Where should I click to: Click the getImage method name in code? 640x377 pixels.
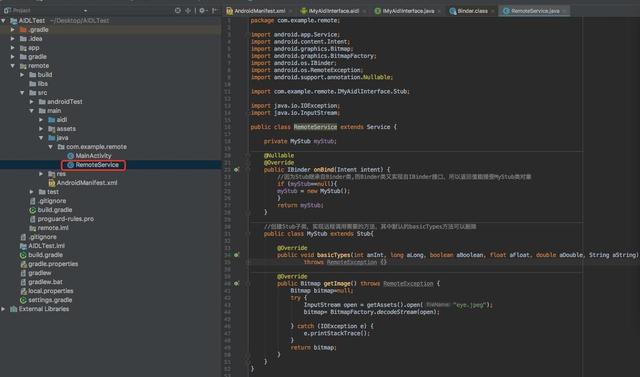(x=337, y=283)
